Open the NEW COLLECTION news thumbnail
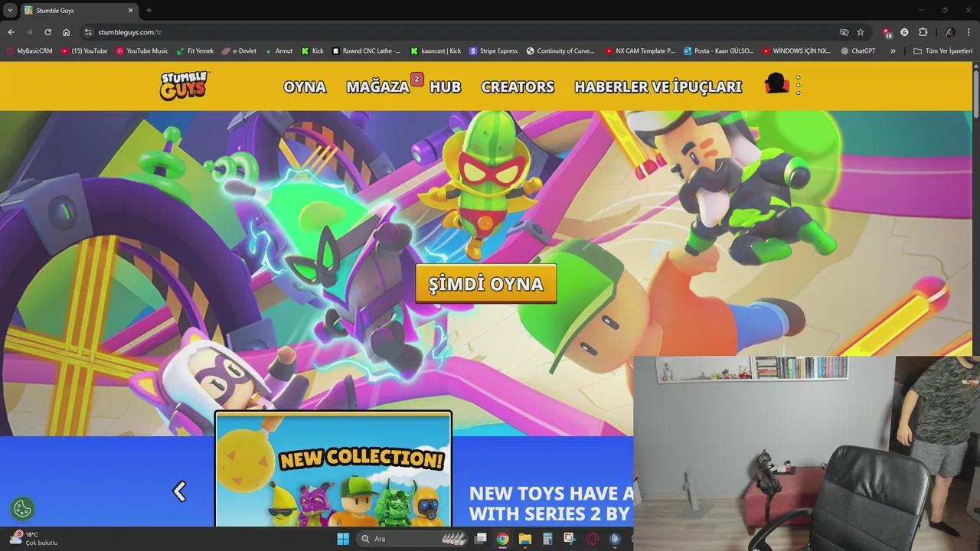The height and width of the screenshot is (551, 980). pos(333,469)
